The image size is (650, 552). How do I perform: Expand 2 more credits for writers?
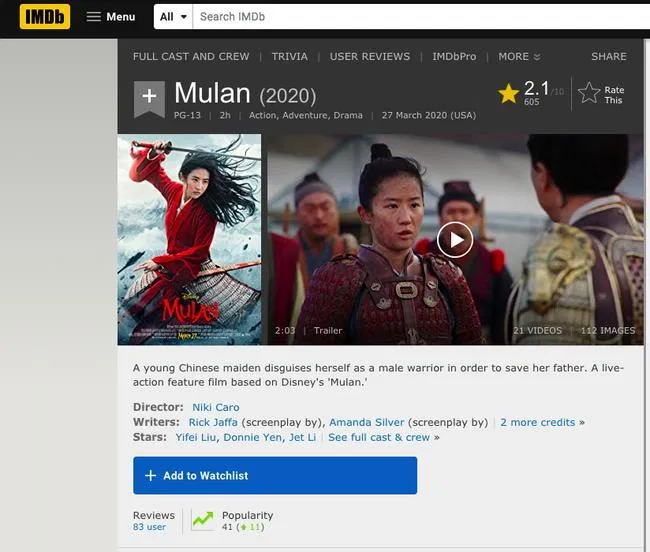click(537, 422)
